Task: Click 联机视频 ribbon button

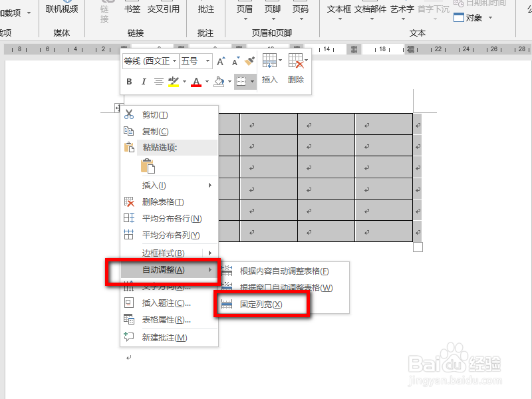Action: (62, 9)
